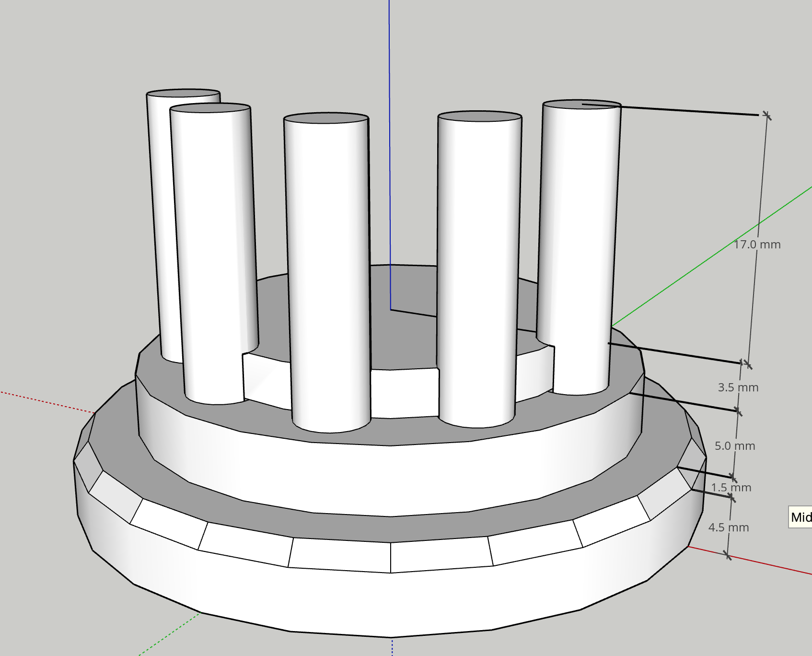
Task: Select the 1.5 mm dimension label
Action: pos(731,488)
